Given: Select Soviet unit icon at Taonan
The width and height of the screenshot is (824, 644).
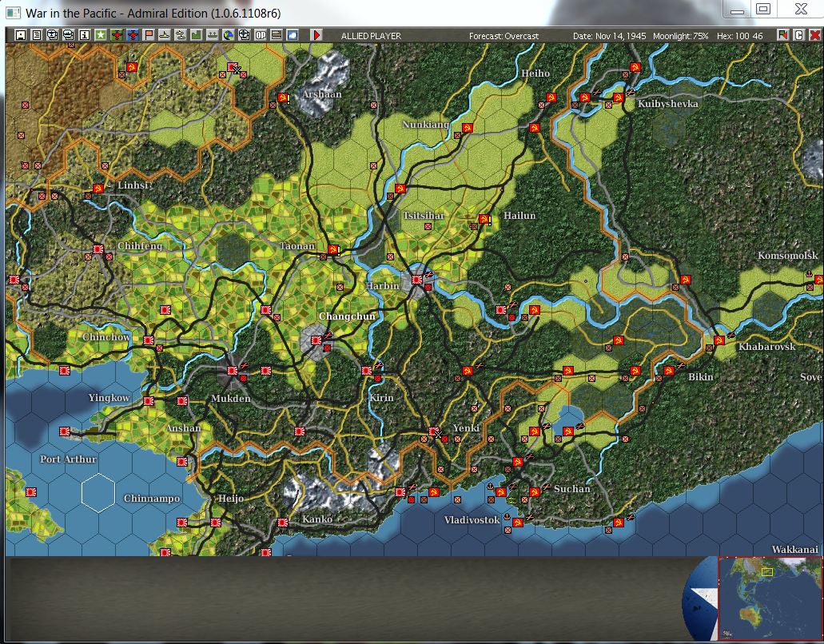Looking at the screenshot, I should pyautogui.click(x=332, y=249).
